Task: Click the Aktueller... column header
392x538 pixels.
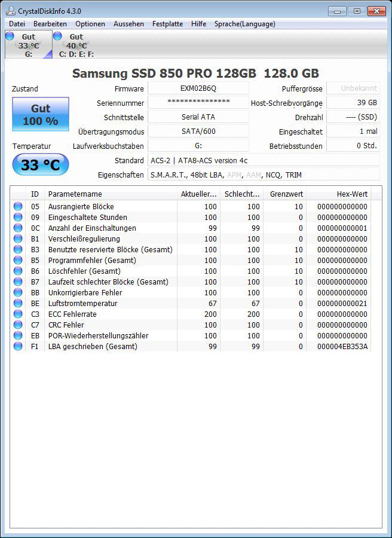Action: (x=198, y=194)
